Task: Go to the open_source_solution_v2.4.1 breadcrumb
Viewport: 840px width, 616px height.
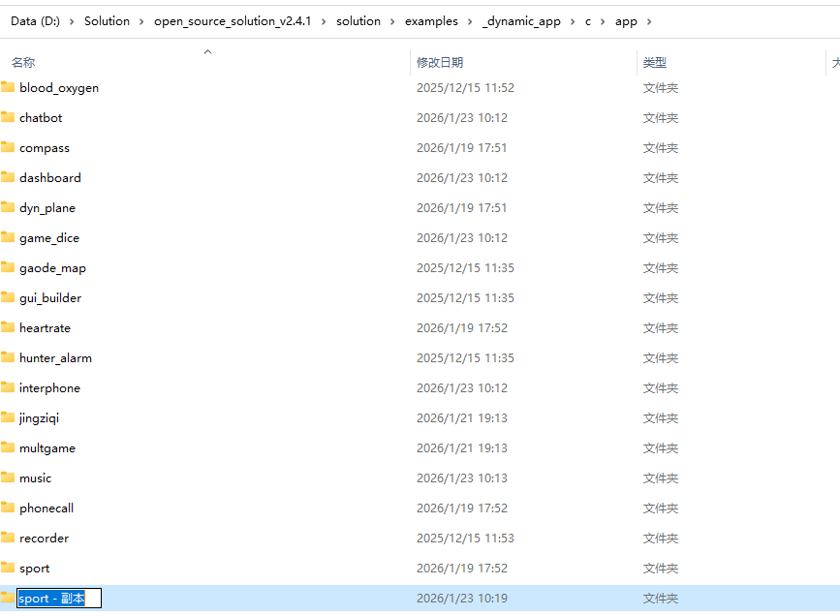Action: point(233,21)
